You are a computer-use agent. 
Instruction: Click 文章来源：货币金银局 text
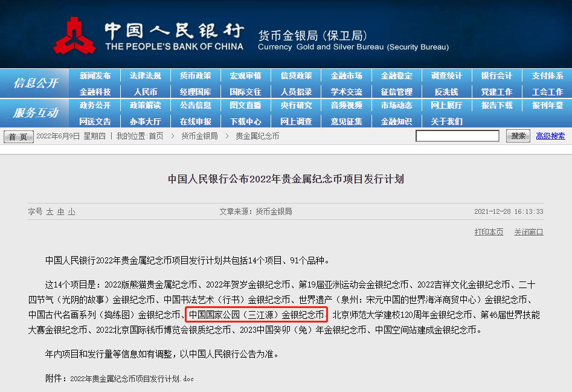pyautogui.click(x=255, y=211)
